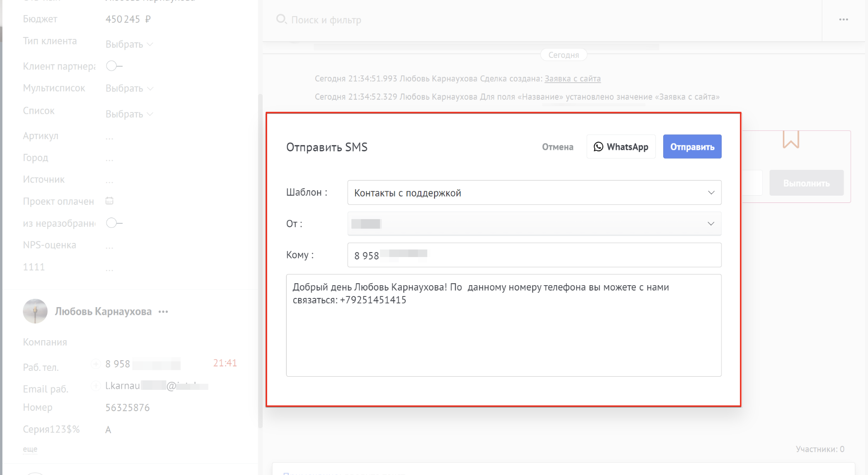The height and width of the screenshot is (475, 868).
Task: Click the еще link to show more fields
Action: tap(30, 449)
